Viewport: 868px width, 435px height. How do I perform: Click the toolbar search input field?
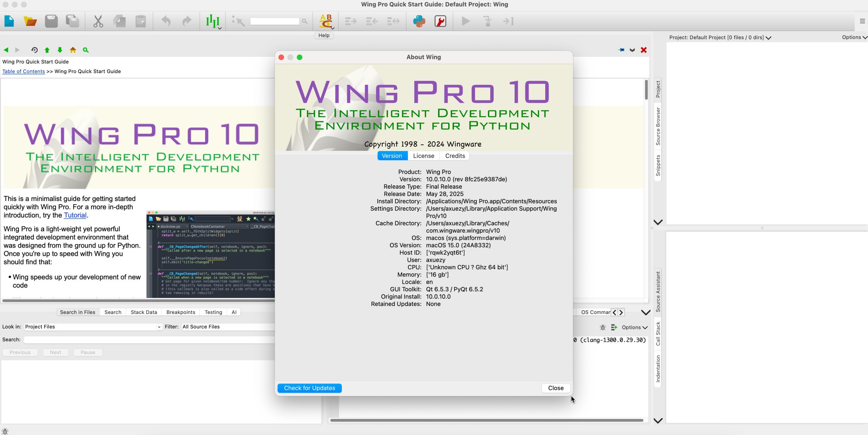pos(275,21)
